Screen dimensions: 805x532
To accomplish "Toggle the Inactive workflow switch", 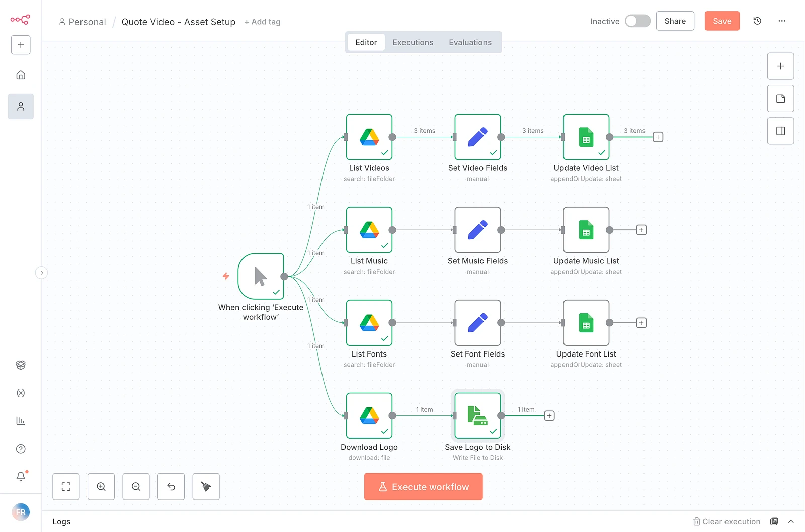I will (637, 21).
